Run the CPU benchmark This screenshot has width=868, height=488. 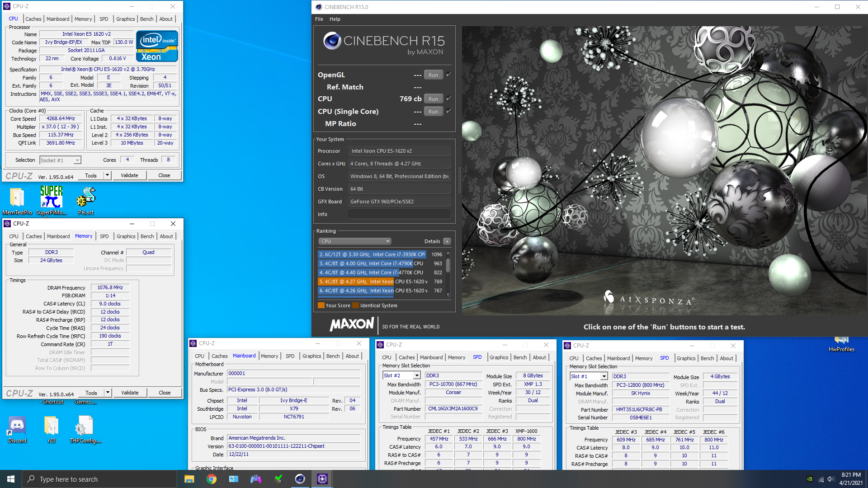[x=433, y=99]
